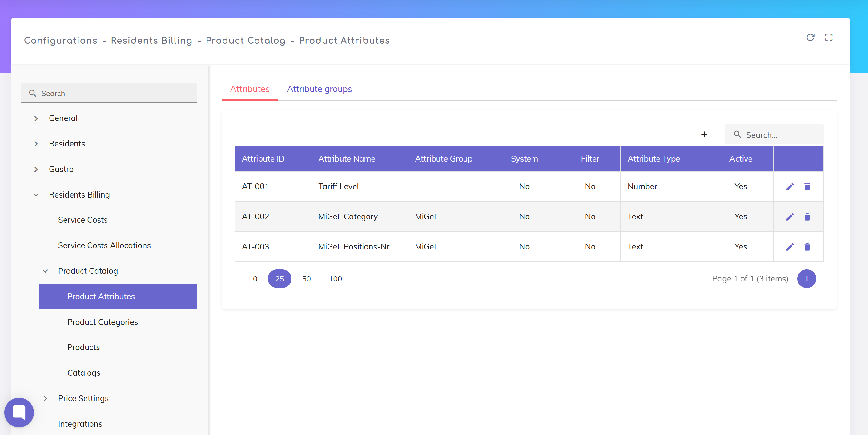Click the plus icon to add attribute
The height and width of the screenshot is (435, 868).
pos(704,134)
